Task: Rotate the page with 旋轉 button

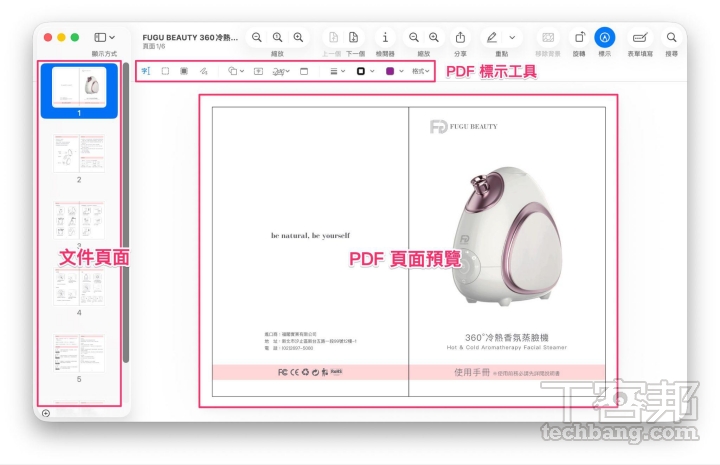Action: tap(579, 38)
